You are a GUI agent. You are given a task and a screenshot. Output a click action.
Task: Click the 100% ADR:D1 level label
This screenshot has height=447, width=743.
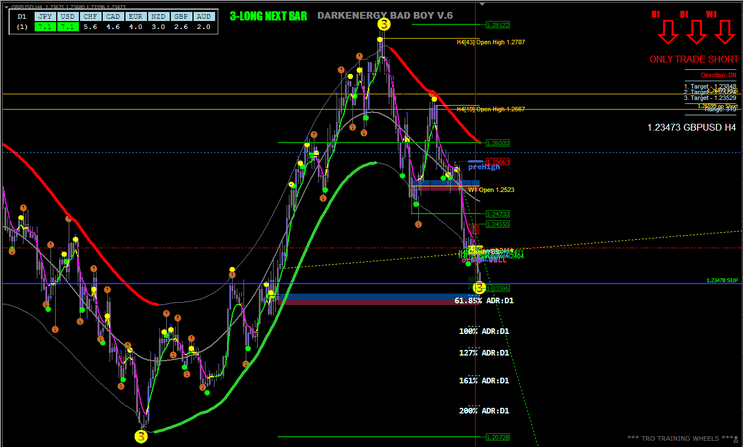[484, 330]
